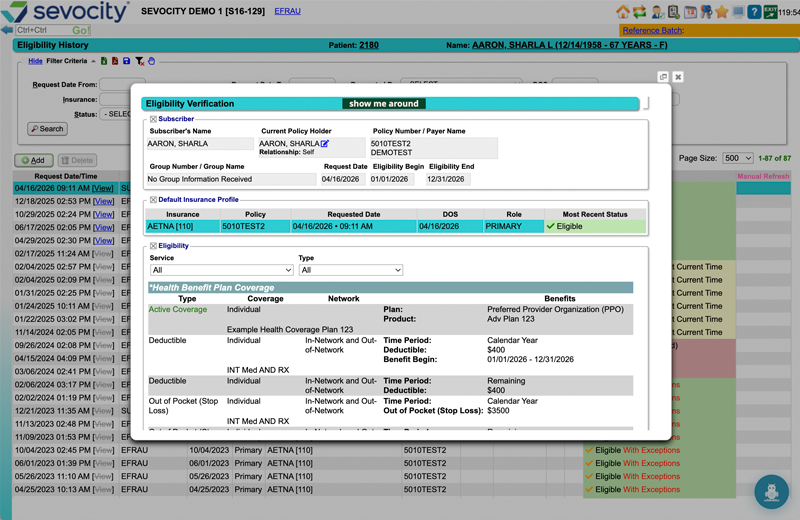This screenshot has height=520, width=800.
Task: Collapse the Subscriber section
Action: [153, 119]
